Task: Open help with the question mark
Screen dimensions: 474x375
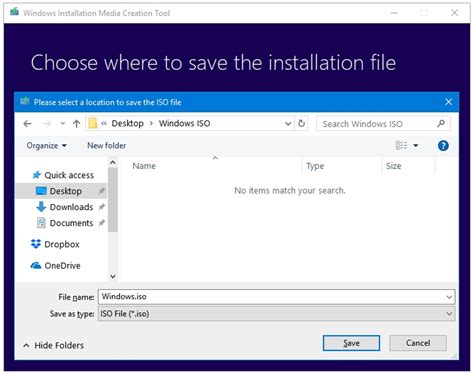Action: 443,146
